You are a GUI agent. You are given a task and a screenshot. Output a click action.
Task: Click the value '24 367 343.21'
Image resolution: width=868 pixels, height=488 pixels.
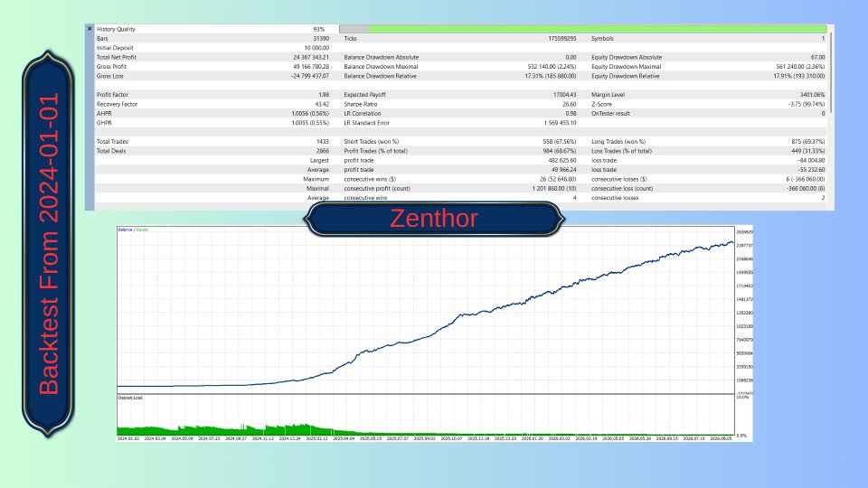(311, 58)
